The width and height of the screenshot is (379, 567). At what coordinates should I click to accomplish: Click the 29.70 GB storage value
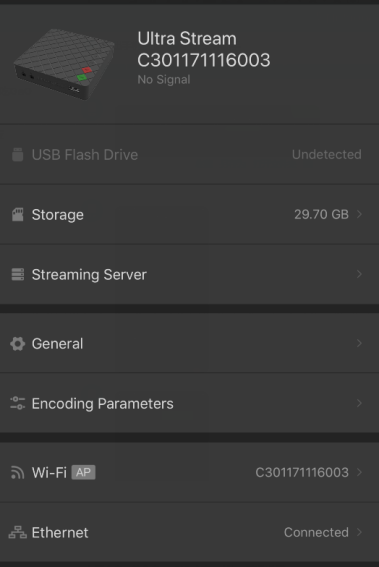pos(321,214)
